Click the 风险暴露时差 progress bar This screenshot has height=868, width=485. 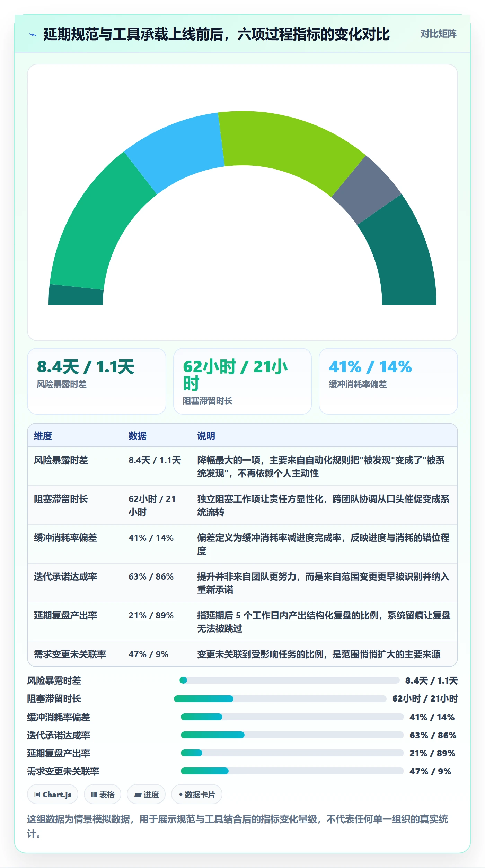pos(290,680)
